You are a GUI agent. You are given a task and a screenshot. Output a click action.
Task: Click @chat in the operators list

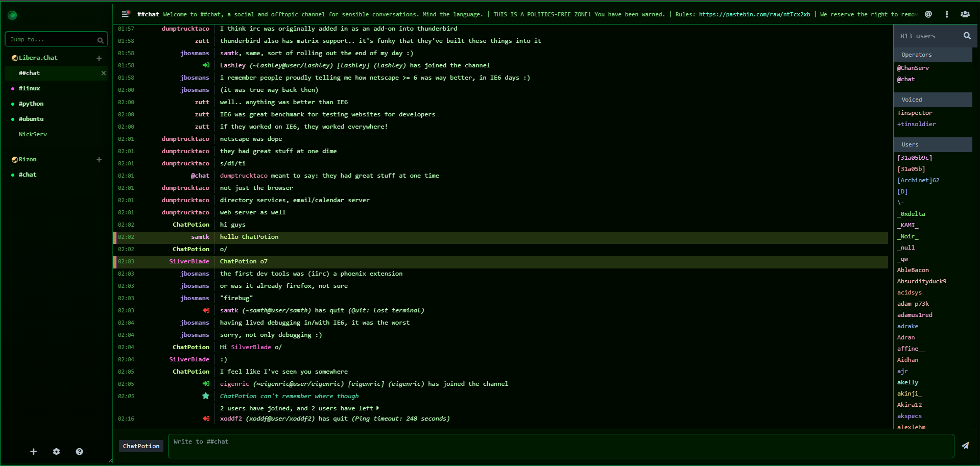906,79
